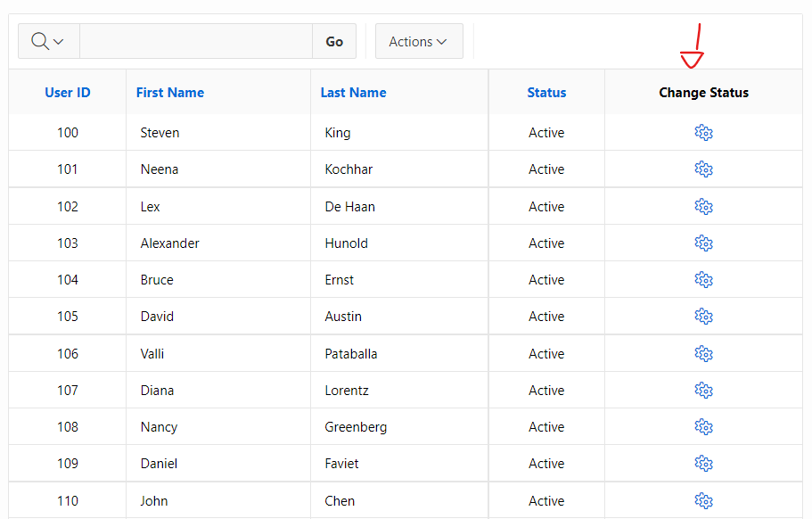Open the First Name column heading menu
The image size is (812, 519).
click(169, 92)
